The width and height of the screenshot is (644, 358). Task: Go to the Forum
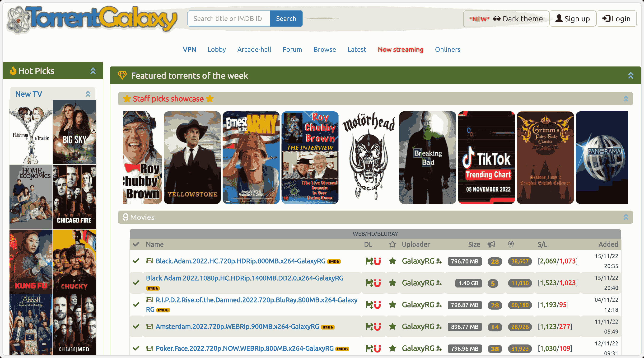point(292,50)
